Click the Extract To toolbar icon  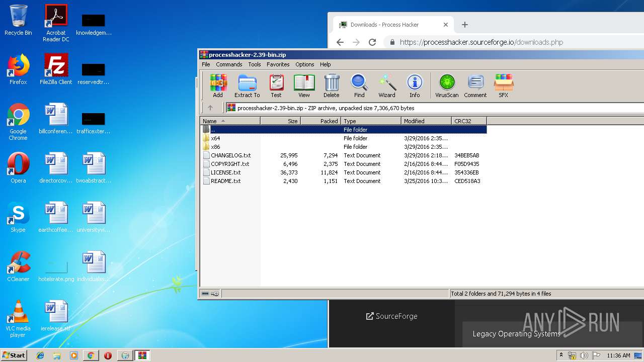click(247, 85)
